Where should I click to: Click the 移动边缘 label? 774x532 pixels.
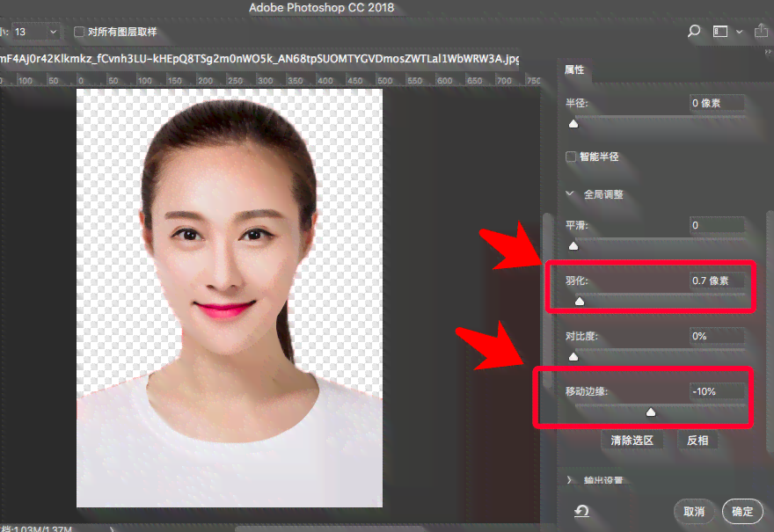click(x=587, y=391)
